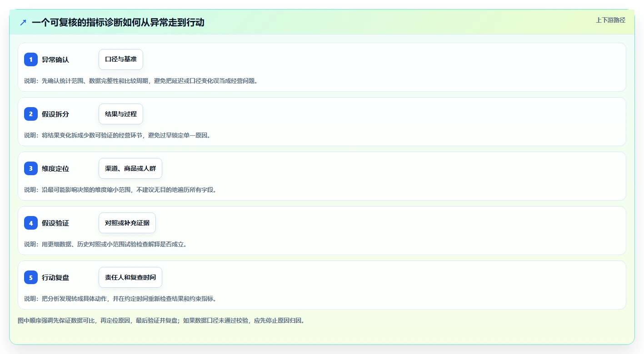Click the step 4 number badge
This screenshot has height=354, width=644.
[x=31, y=223]
